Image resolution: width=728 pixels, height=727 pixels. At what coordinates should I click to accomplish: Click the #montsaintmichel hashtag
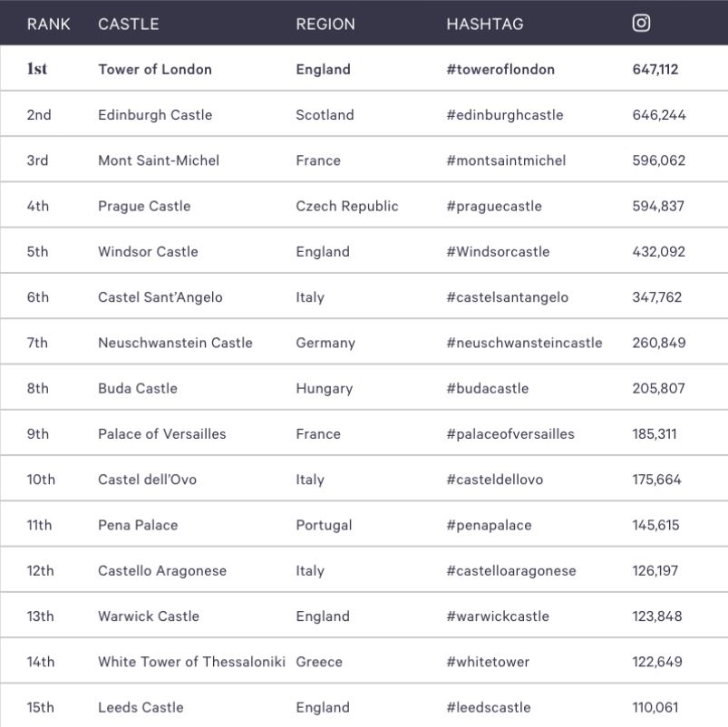point(506,160)
